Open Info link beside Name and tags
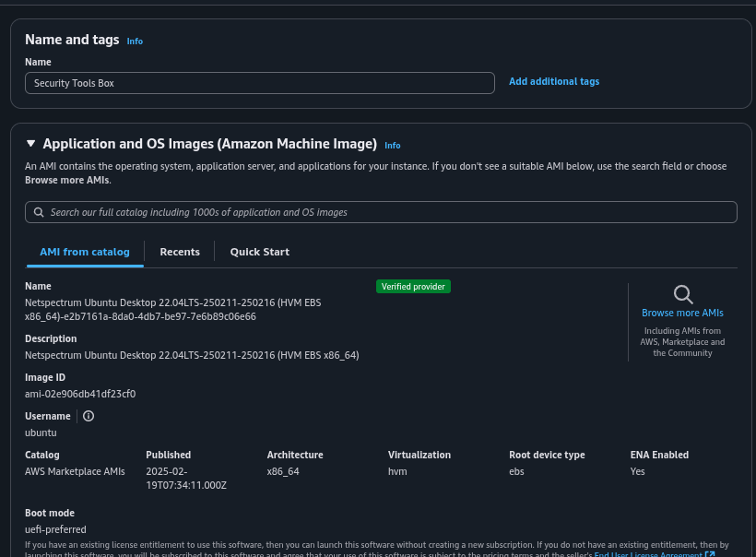Image resolution: width=756 pixels, height=557 pixels. [x=135, y=41]
